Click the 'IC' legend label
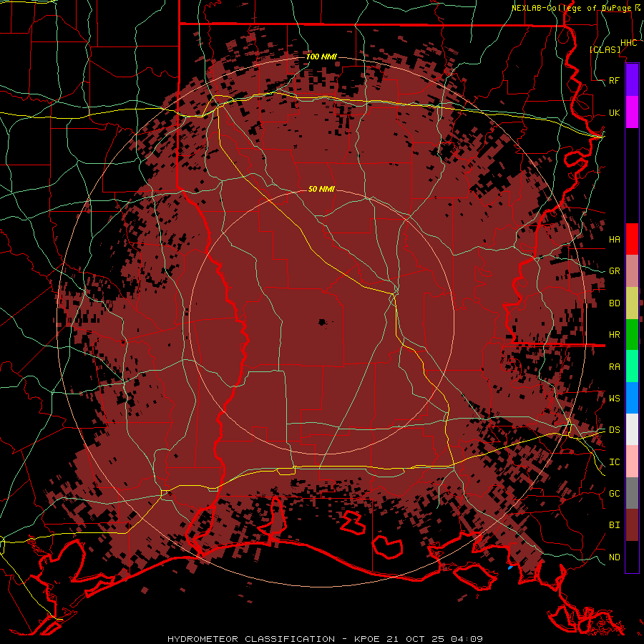Viewport: 644px width, 644px height. tap(614, 462)
